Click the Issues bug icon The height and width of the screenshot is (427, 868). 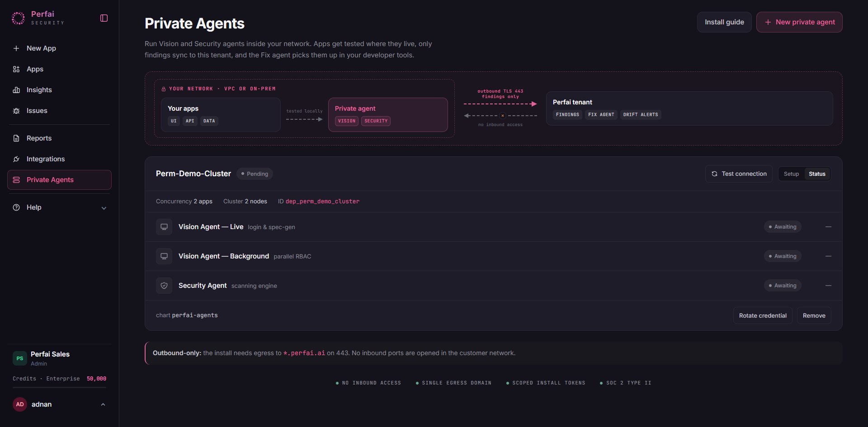click(x=16, y=111)
